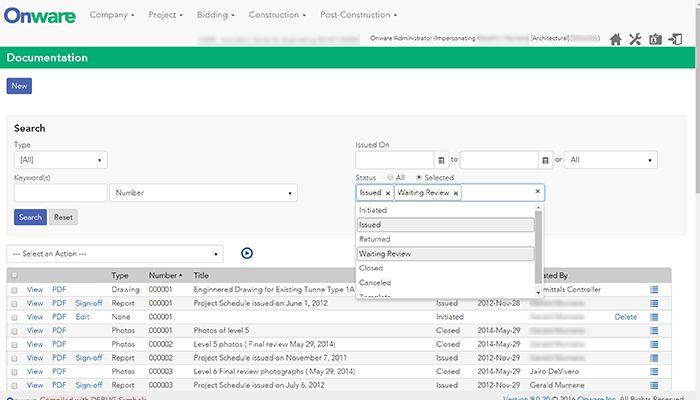Click the page vertical scrollbar
The width and height of the screenshot is (700, 400).
click(698, 103)
